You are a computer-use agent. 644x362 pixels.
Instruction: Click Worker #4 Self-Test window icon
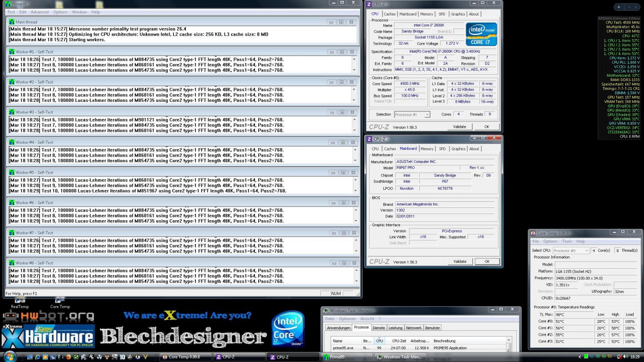tap(12, 142)
